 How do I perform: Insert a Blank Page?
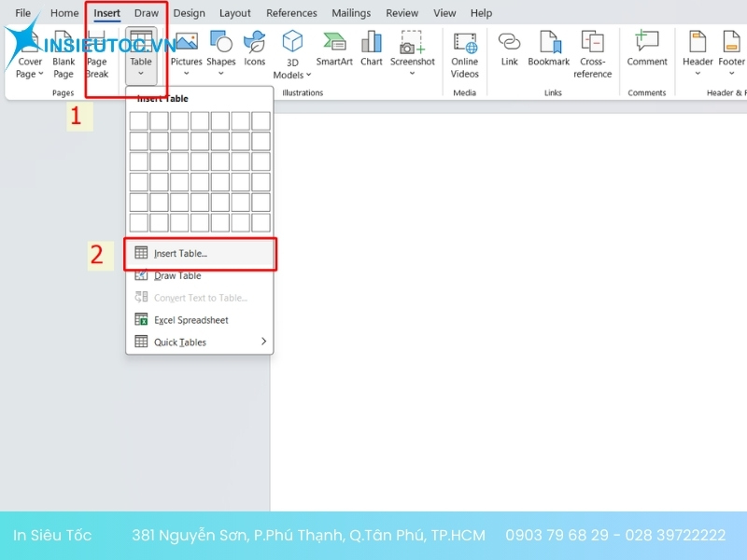coord(63,54)
